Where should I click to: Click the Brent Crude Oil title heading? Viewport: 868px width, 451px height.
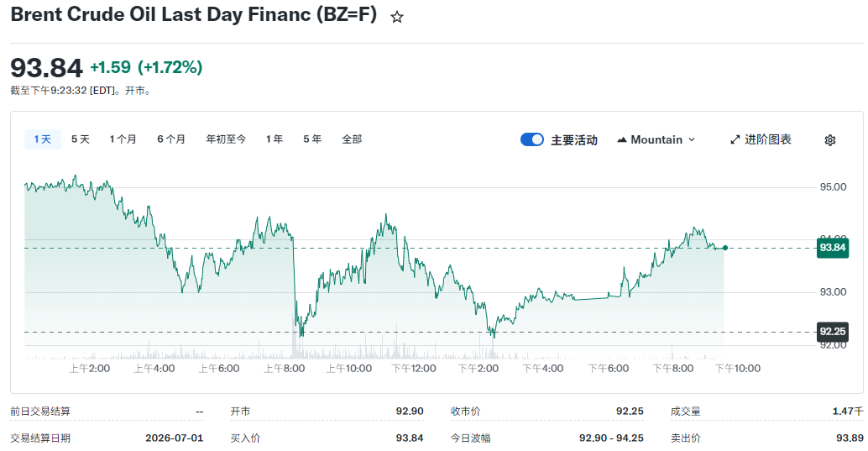tap(194, 14)
